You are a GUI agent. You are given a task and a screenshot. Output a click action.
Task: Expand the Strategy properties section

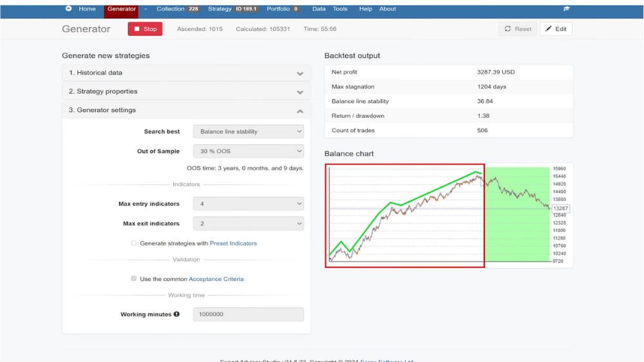tap(185, 91)
